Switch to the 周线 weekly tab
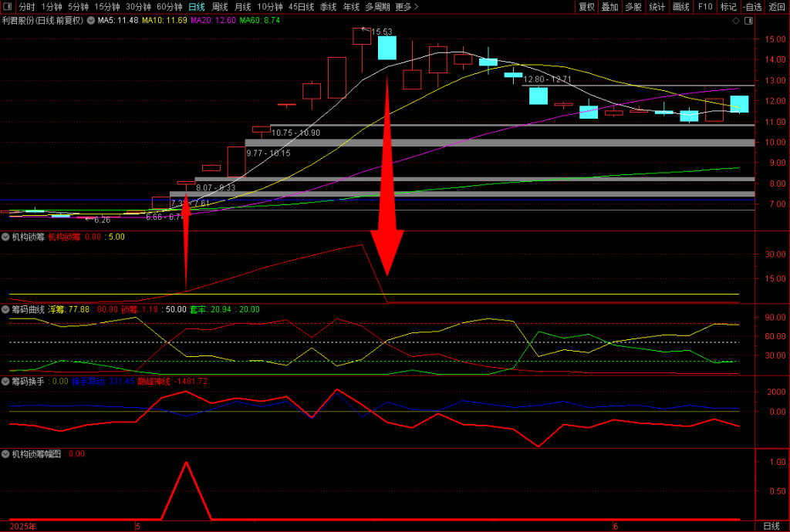This screenshot has width=790, height=532. click(220, 7)
